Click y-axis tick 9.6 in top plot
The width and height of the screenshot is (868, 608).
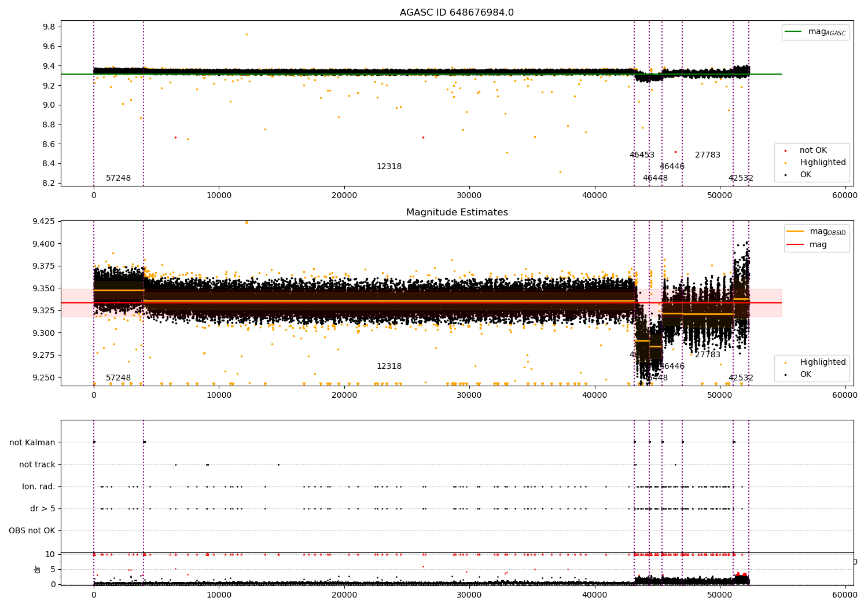click(x=49, y=47)
